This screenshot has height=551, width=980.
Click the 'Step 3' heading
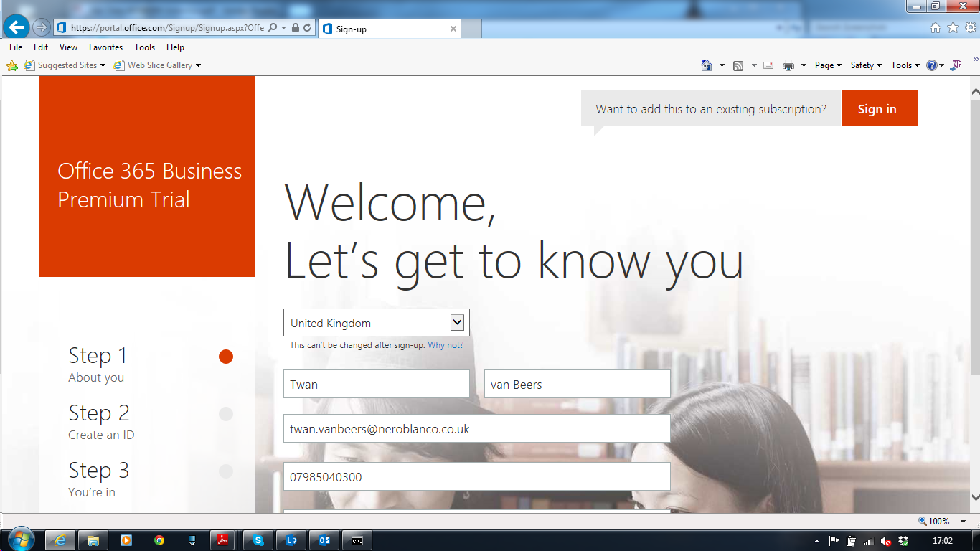(99, 470)
